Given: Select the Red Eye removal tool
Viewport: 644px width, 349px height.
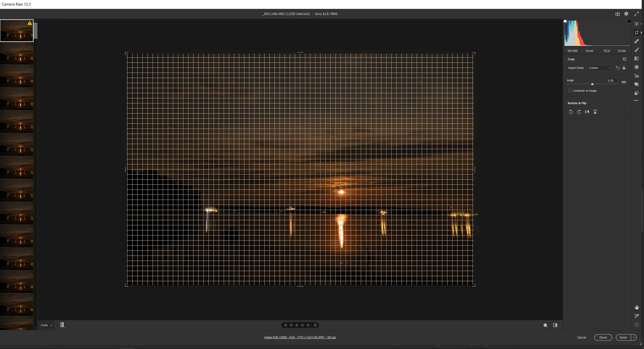Looking at the screenshot, I should click(636, 76).
